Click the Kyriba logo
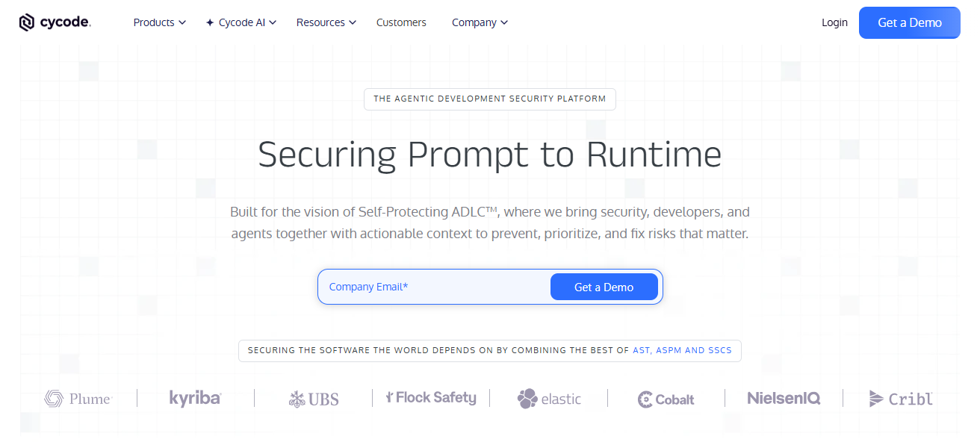Image resolution: width=980 pixels, height=448 pixels. click(x=195, y=398)
